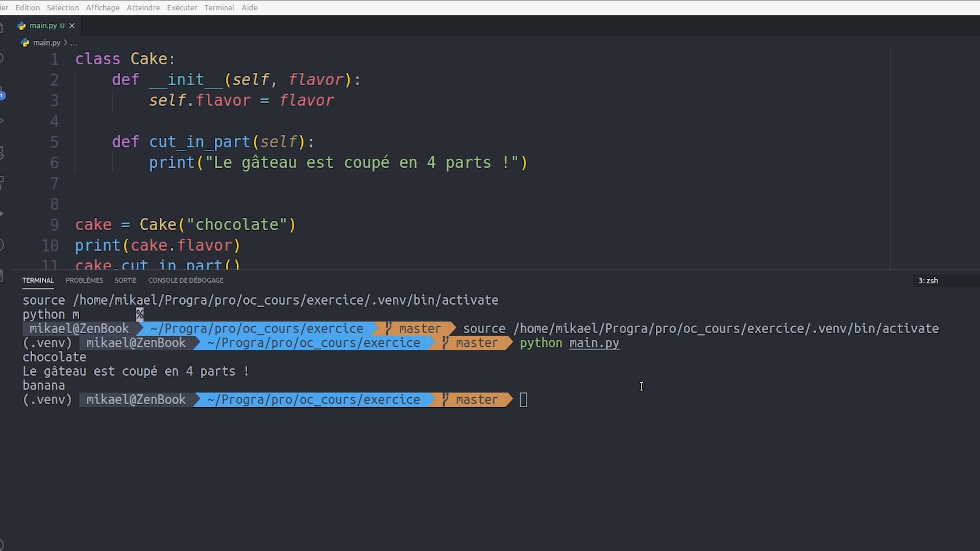Open the Aide menu
Viewport: 980px width, 551px height.
[249, 8]
